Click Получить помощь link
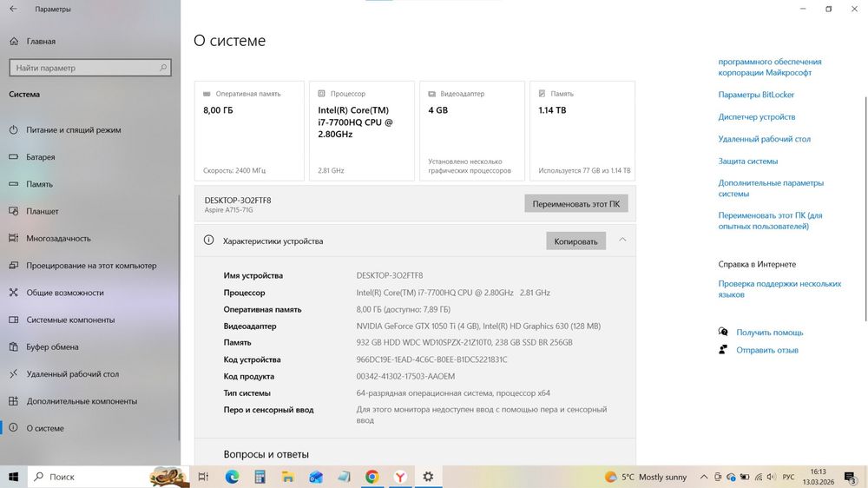The height and width of the screenshot is (488, 868). [x=769, y=333]
